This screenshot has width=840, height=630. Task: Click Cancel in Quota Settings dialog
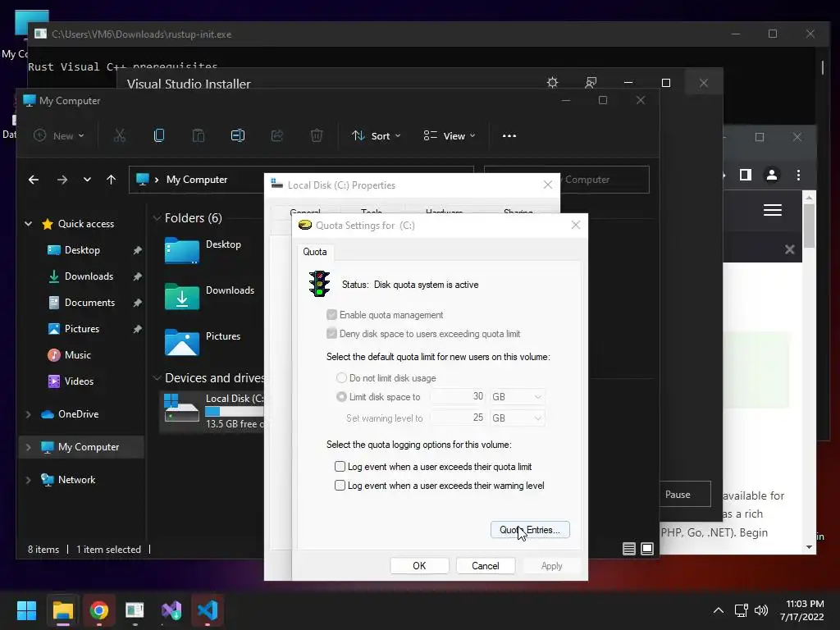pos(486,566)
